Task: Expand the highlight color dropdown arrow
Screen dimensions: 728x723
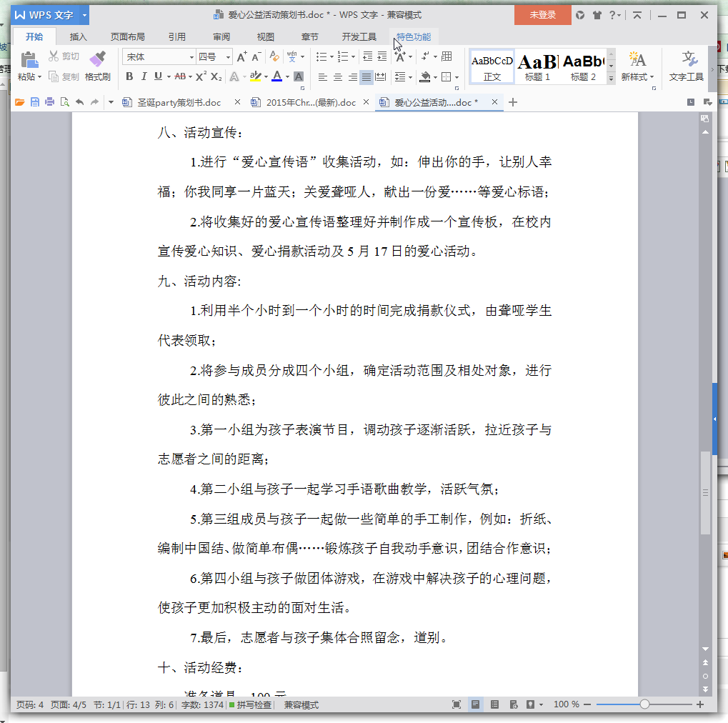Action: pyautogui.click(x=266, y=77)
